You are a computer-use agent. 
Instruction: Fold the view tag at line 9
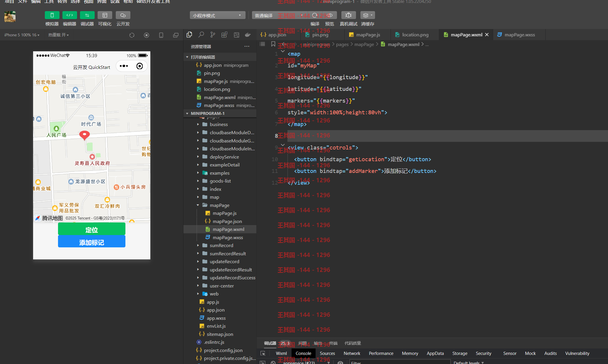click(x=283, y=145)
